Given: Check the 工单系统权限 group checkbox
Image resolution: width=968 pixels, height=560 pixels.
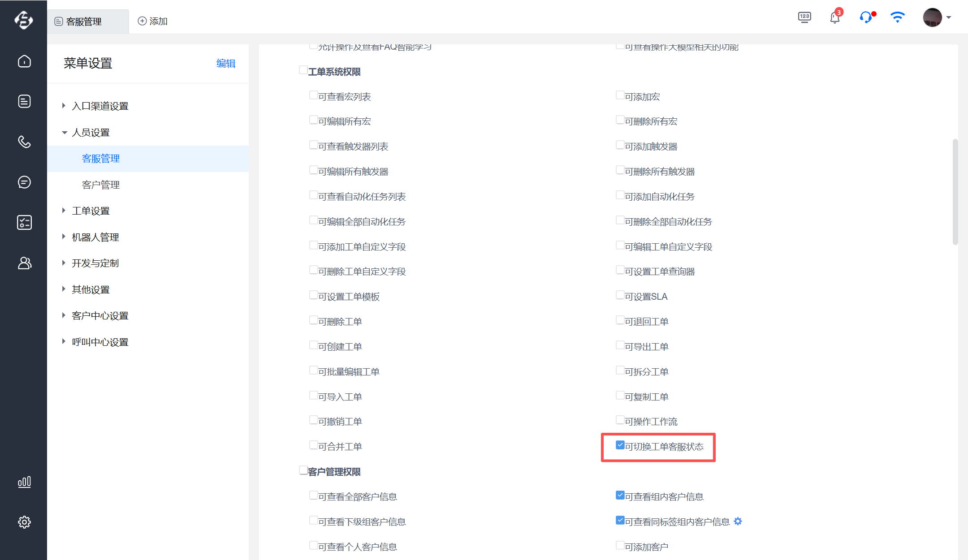Looking at the screenshot, I should point(303,70).
